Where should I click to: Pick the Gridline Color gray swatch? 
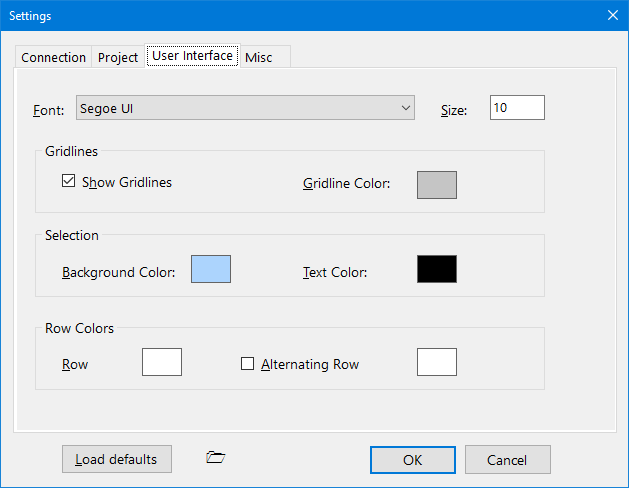pyautogui.click(x=437, y=185)
